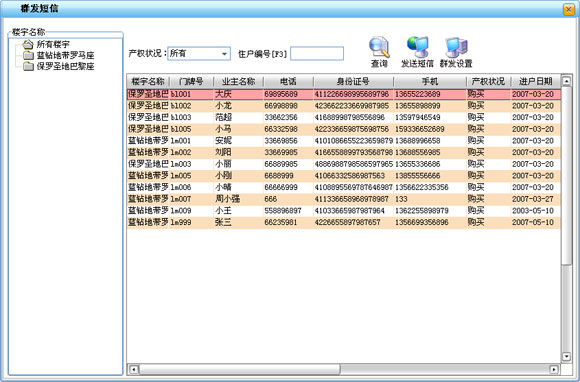This screenshot has width=580, height=382.
Task: Select the row with 门牌号 lm999
Action: (x=344, y=222)
